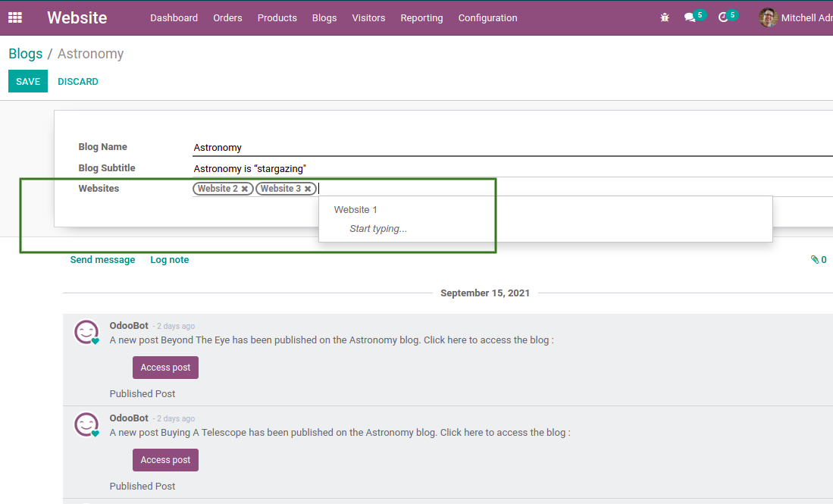833x504 pixels.
Task: Click Mitchell Admin user avatar
Action: point(769,17)
